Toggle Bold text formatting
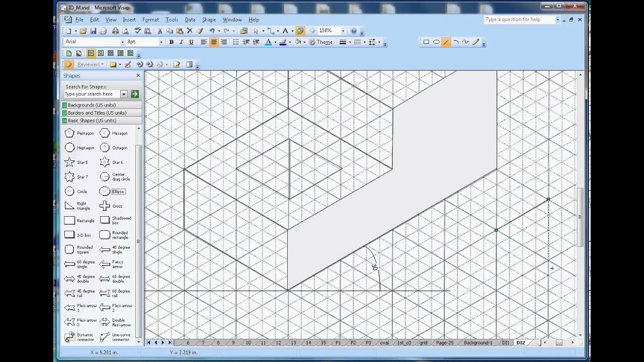The height and width of the screenshot is (362, 644). [x=172, y=42]
